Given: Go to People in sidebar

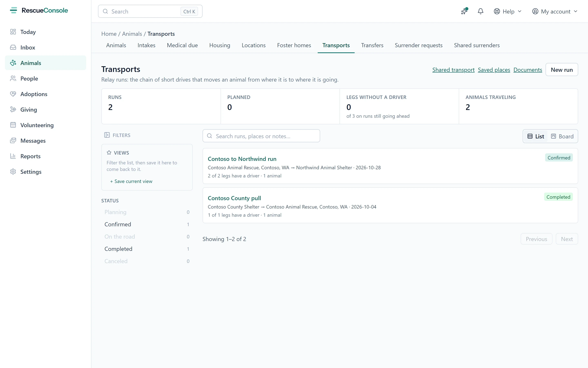Looking at the screenshot, I should pyautogui.click(x=46, y=79).
